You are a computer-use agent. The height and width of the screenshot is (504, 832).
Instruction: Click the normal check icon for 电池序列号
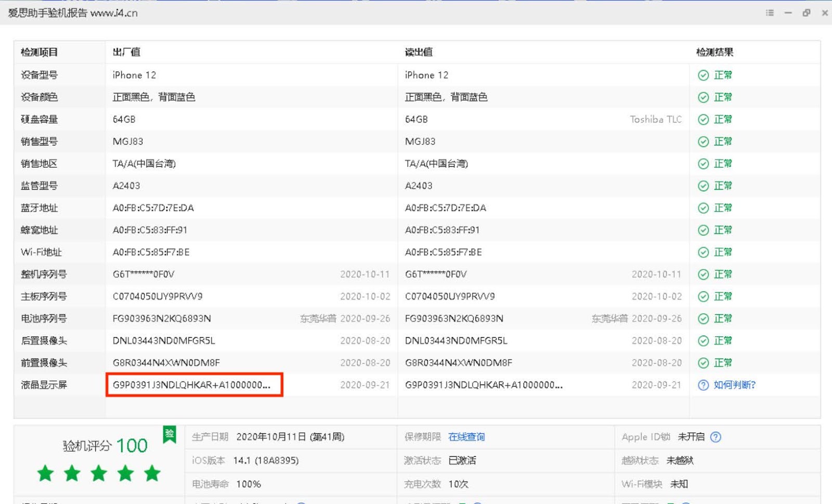(x=703, y=319)
